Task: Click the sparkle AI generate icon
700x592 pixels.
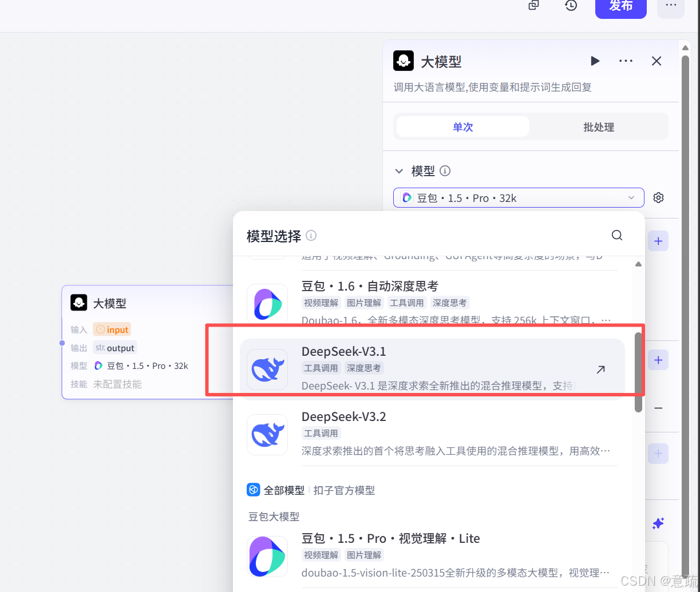Action: (658, 523)
